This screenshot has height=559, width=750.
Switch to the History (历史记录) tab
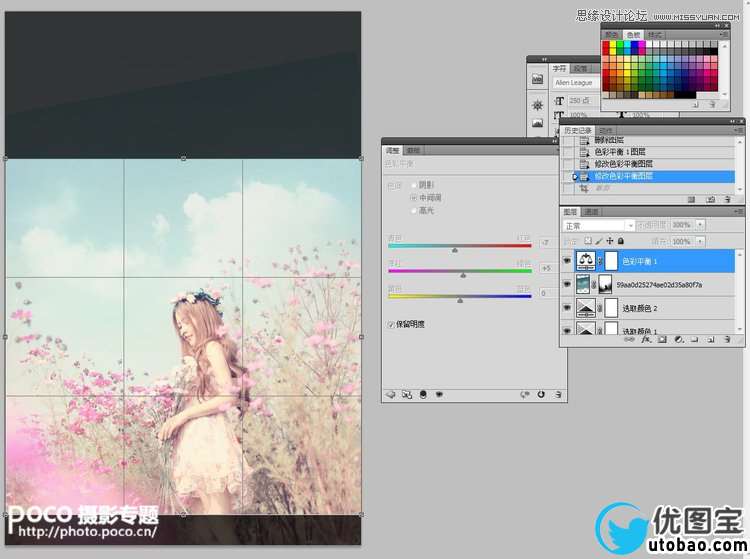click(578, 130)
